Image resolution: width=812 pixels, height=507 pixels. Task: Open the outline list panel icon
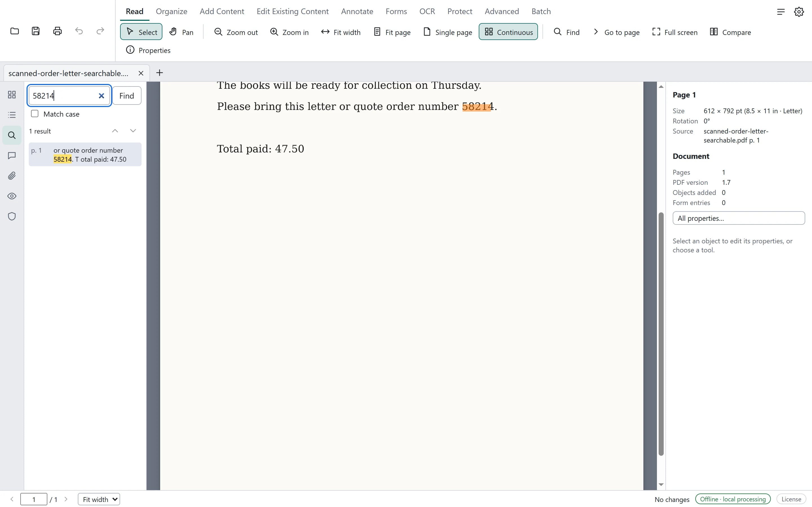point(12,115)
